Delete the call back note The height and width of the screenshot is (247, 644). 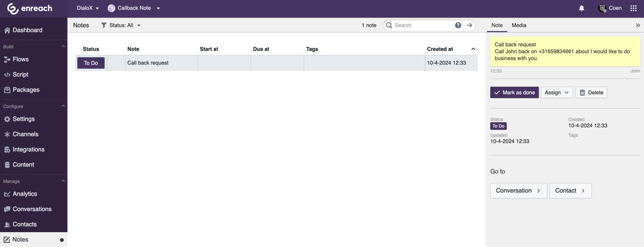591,93
